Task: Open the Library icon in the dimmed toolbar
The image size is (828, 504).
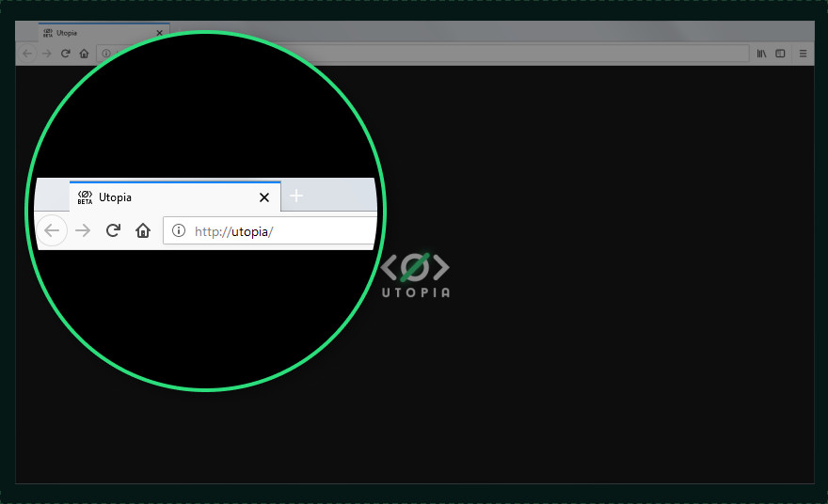Action: tap(761, 54)
